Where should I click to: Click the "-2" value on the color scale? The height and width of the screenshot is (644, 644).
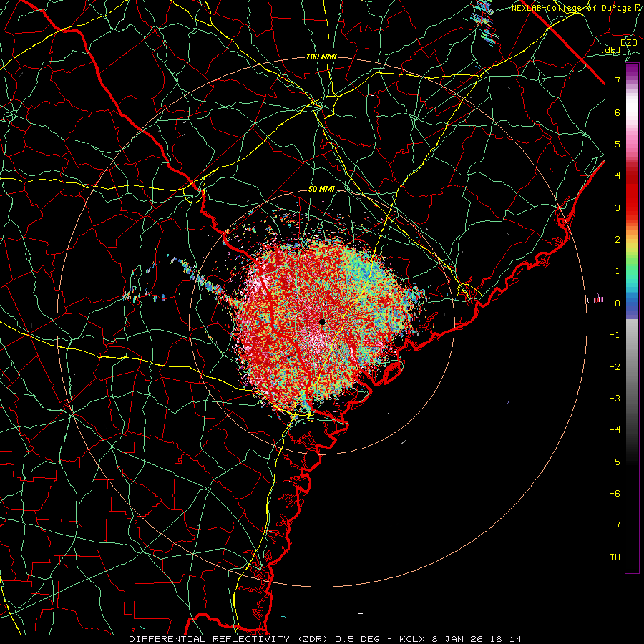click(615, 367)
